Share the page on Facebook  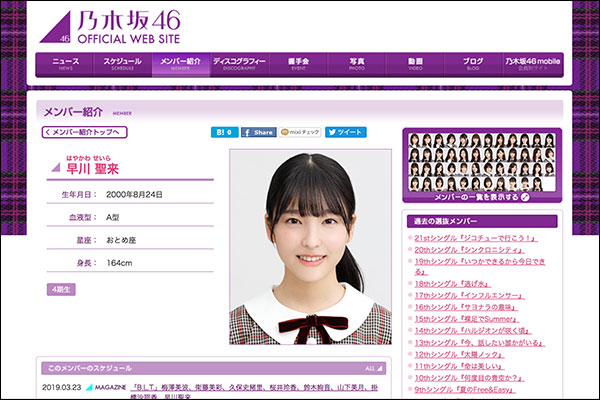258,132
